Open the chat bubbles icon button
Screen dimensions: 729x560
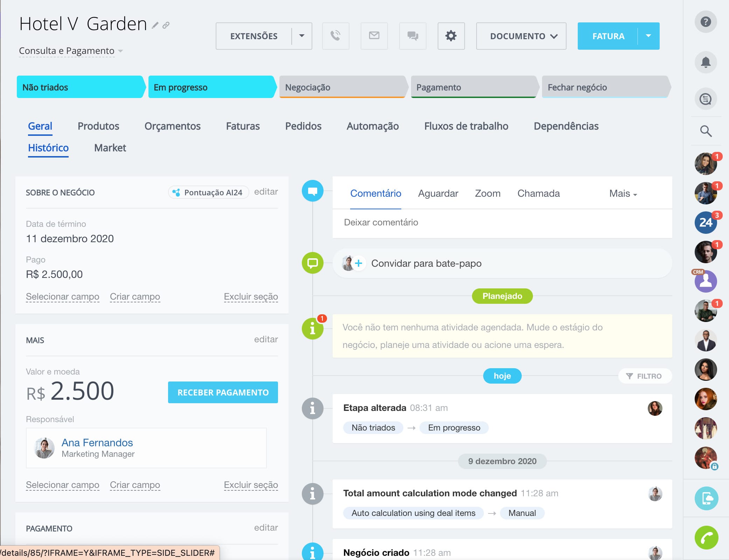point(412,36)
